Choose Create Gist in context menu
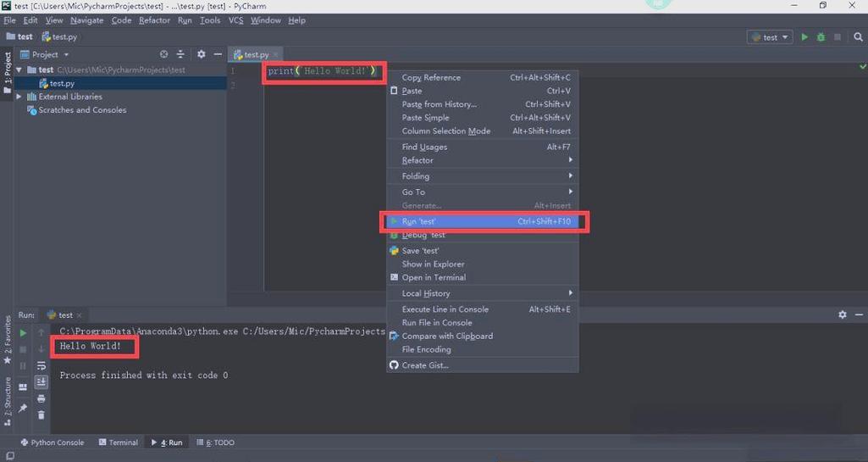 (x=482, y=365)
